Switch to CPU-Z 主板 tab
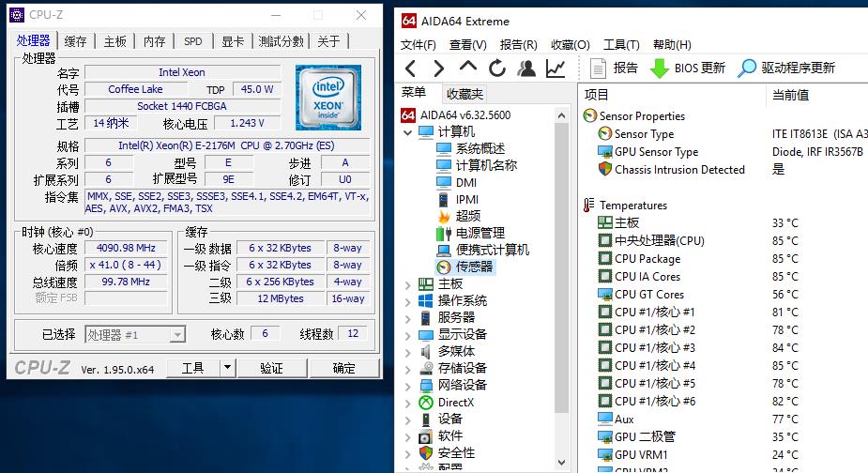 click(115, 41)
